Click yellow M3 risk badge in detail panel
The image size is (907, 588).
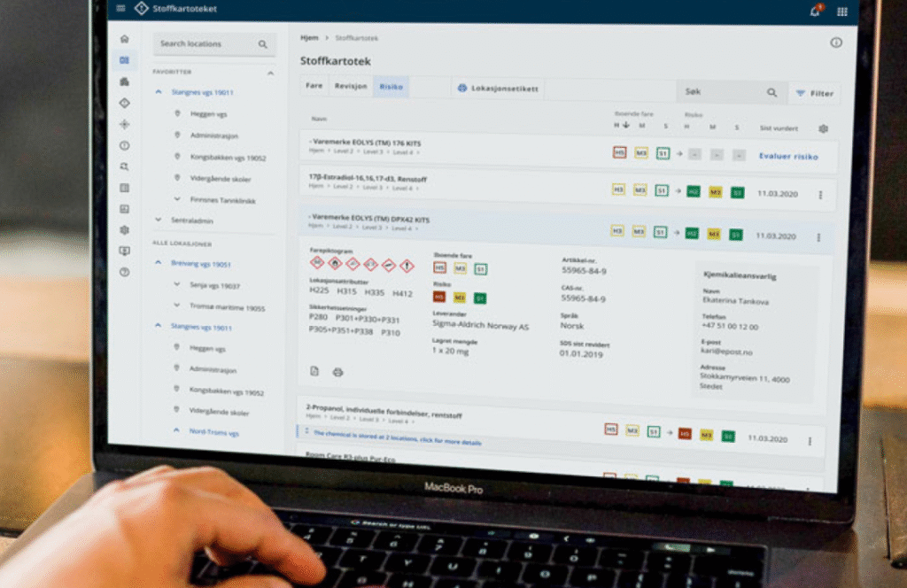[460, 298]
